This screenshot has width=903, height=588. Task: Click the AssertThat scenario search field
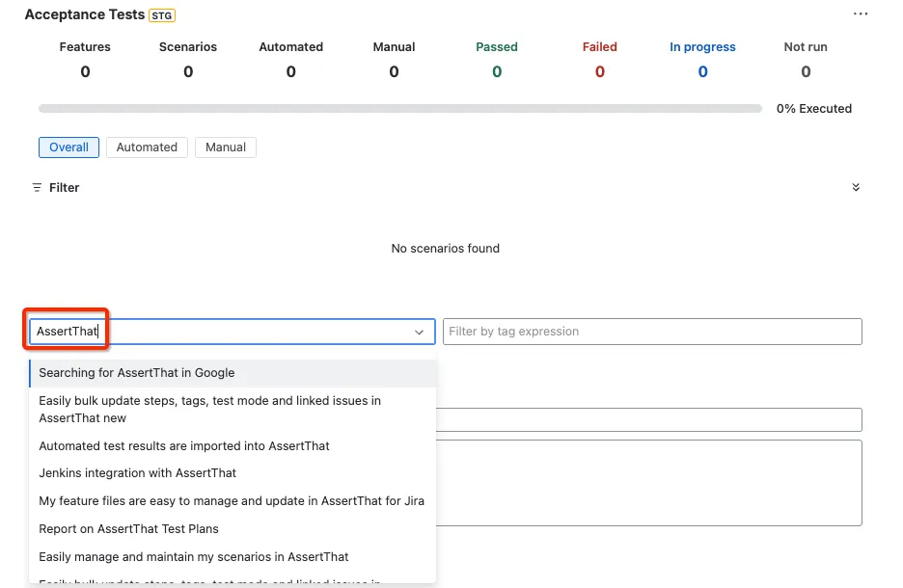[x=233, y=332]
